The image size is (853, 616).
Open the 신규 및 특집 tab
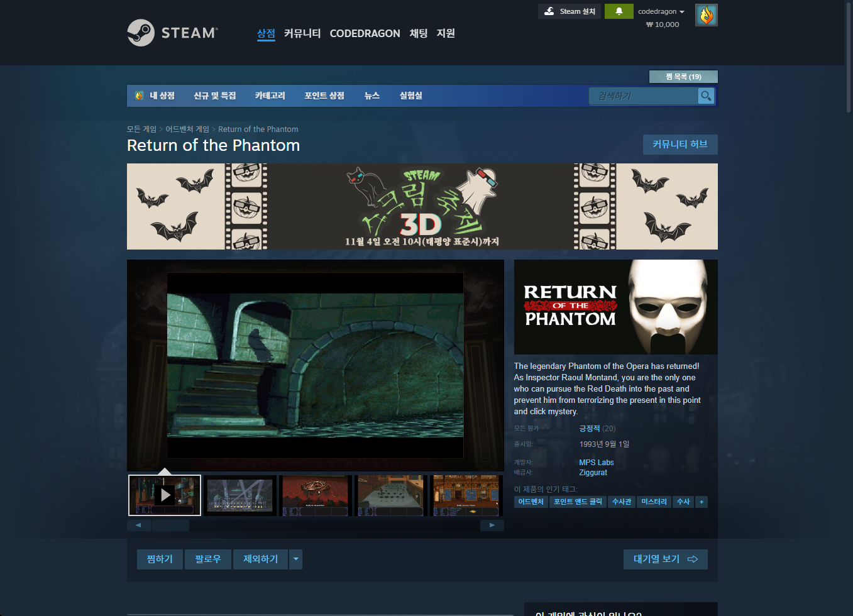215,96
